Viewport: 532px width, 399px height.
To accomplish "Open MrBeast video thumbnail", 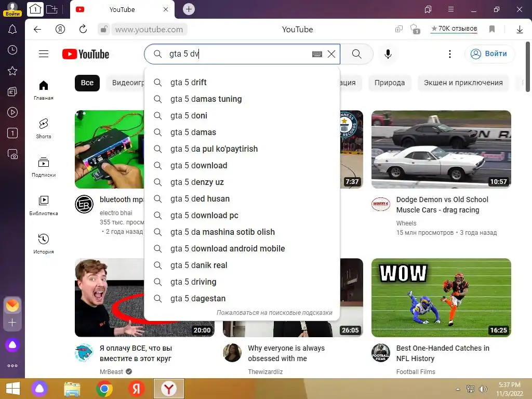I will [109, 298].
